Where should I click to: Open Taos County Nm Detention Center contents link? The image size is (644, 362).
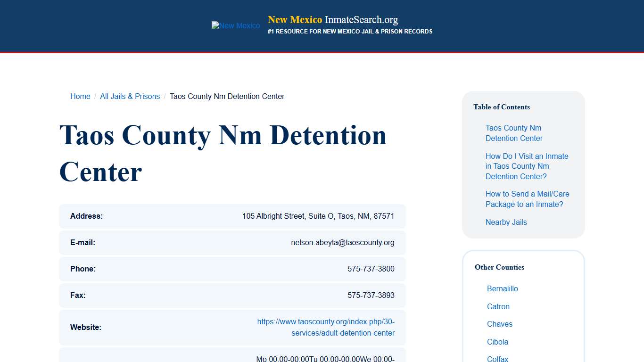(514, 133)
